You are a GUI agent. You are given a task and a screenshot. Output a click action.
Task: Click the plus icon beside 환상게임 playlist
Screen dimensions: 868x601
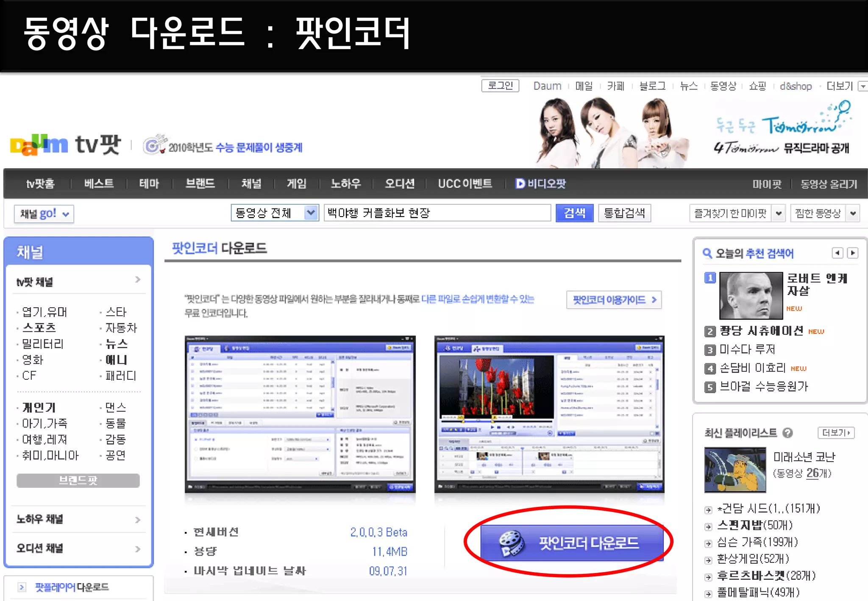click(708, 560)
